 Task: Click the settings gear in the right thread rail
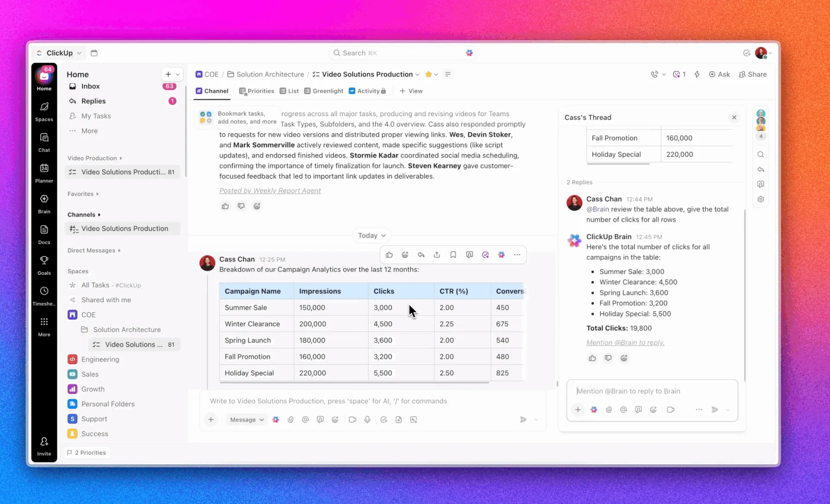coord(761,199)
